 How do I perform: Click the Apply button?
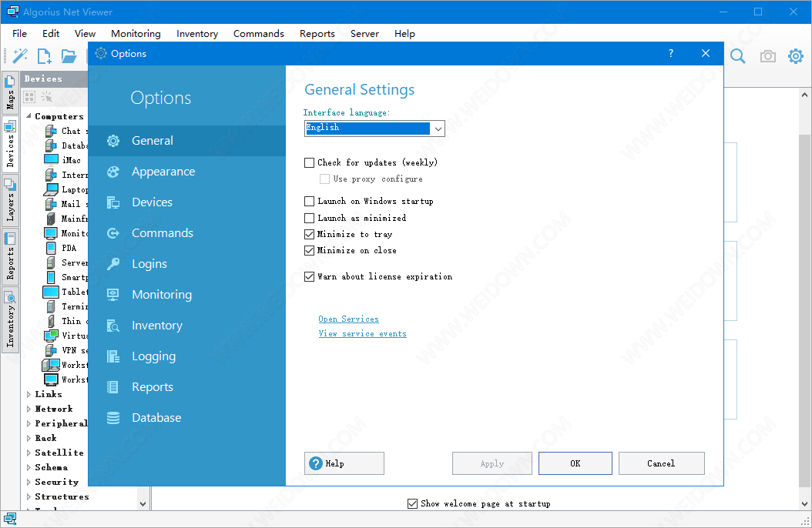492,463
